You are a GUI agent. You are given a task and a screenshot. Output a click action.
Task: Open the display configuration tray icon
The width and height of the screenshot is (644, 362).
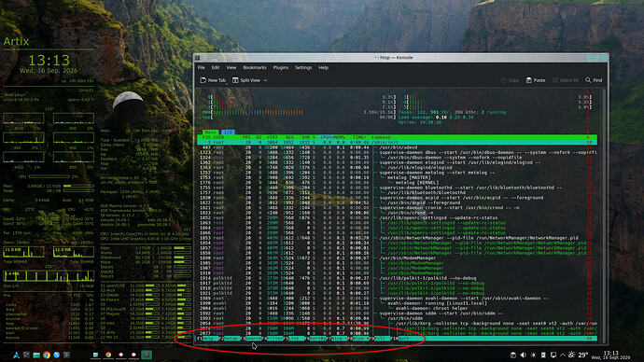pos(553,355)
